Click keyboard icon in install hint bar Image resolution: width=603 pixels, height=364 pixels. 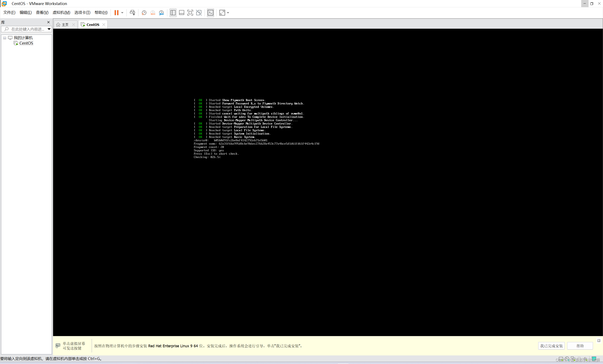click(58, 346)
